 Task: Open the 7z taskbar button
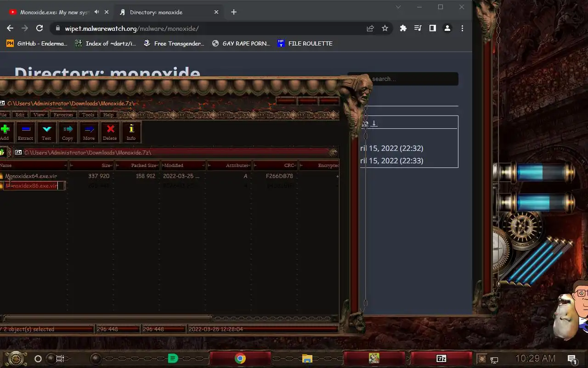441,359
